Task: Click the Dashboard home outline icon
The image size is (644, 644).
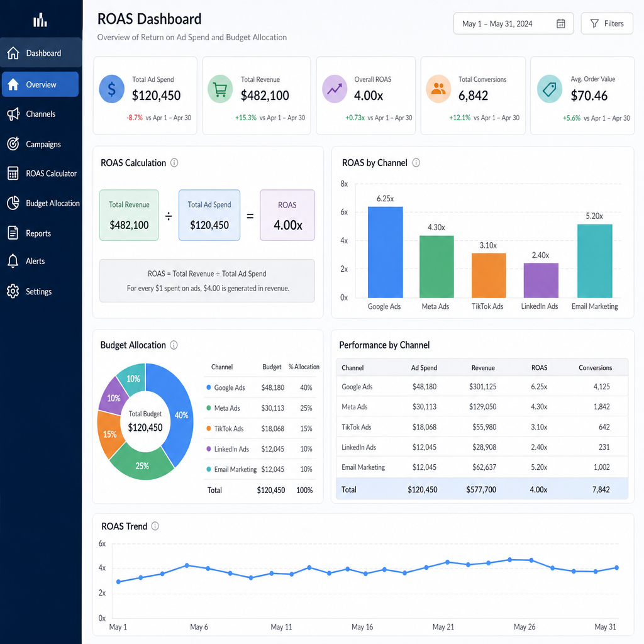Action: click(x=13, y=53)
